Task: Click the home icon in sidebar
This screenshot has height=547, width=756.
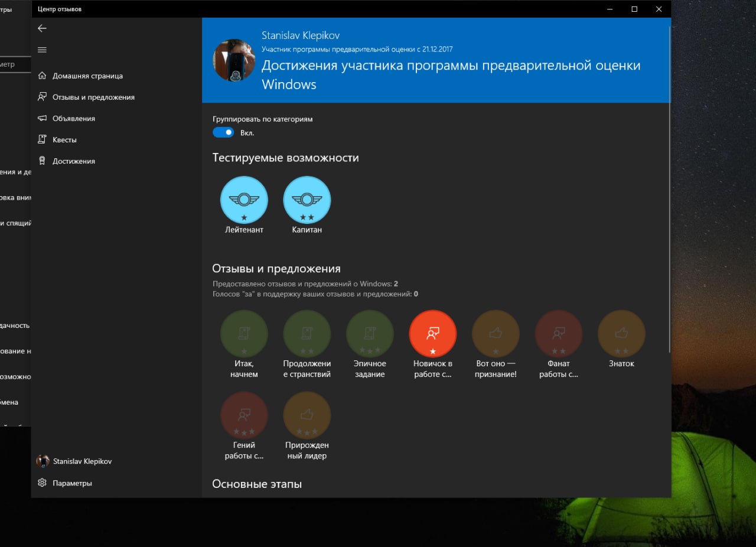Action: (x=42, y=76)
